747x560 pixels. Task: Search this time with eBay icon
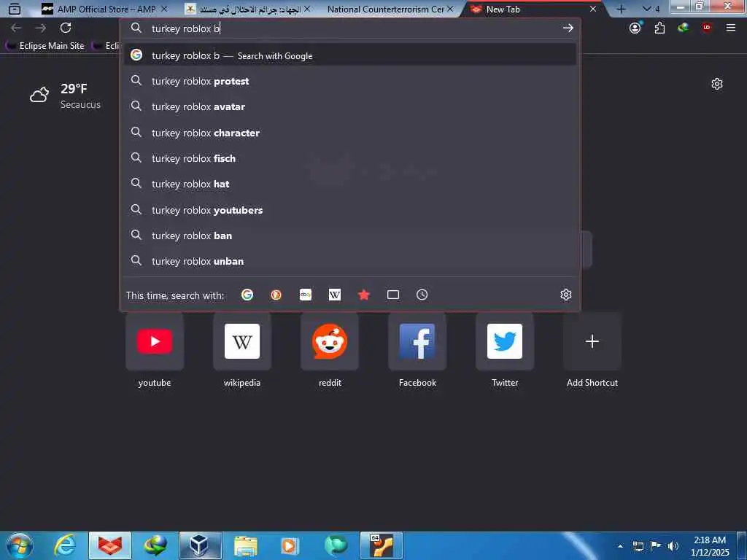[x=306, y=295]
